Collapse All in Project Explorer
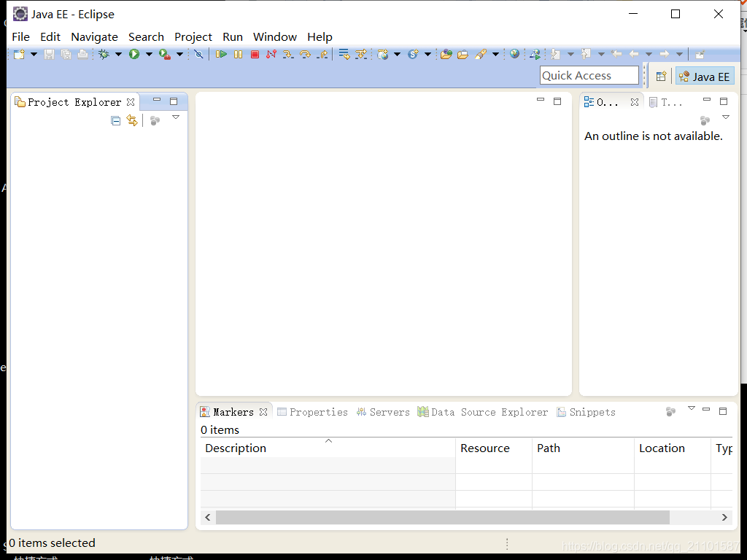Viewport: 747px width, 560px height. point(115,121)
